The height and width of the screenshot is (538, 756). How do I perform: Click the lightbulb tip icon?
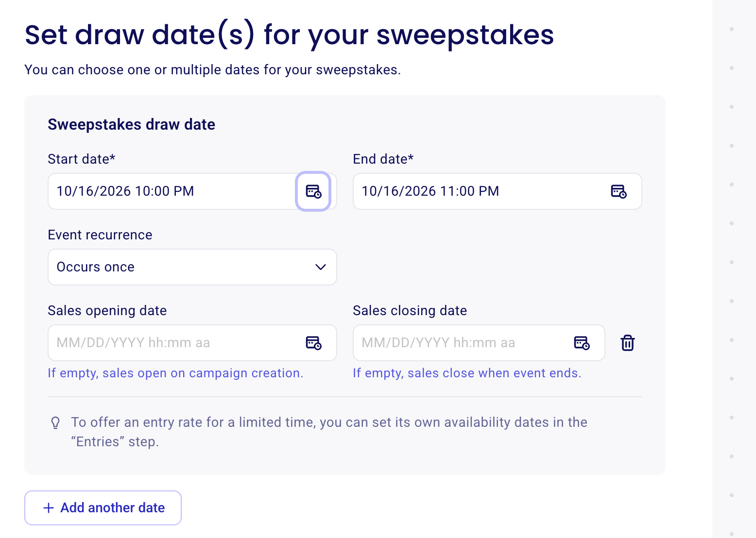pos(55,423)
